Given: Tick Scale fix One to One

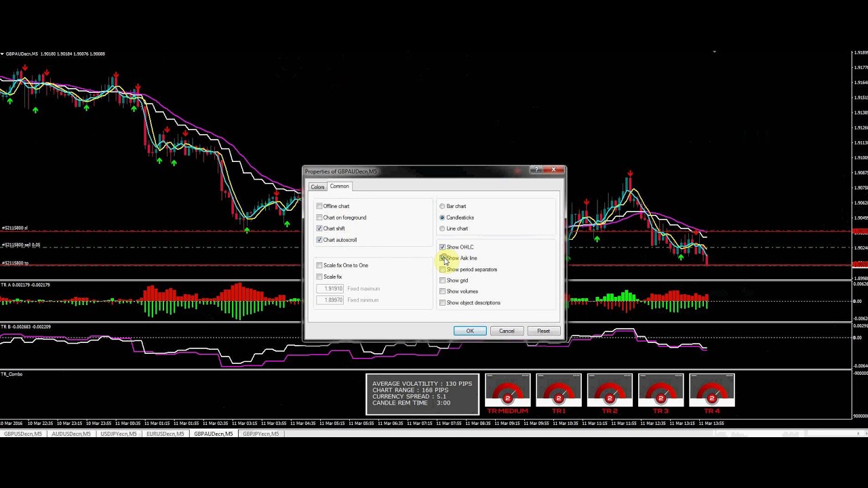Looking at the screenshot, I should (319, 265).
